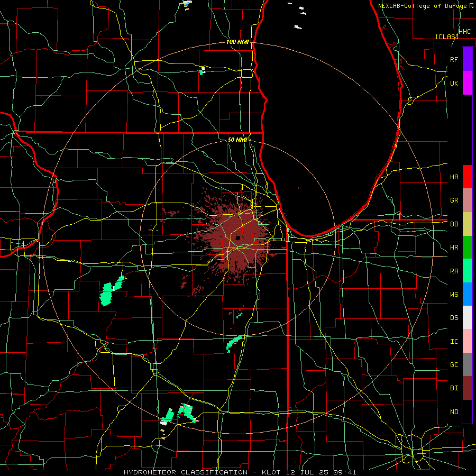Click the BD legend label

tap(454, 224)
